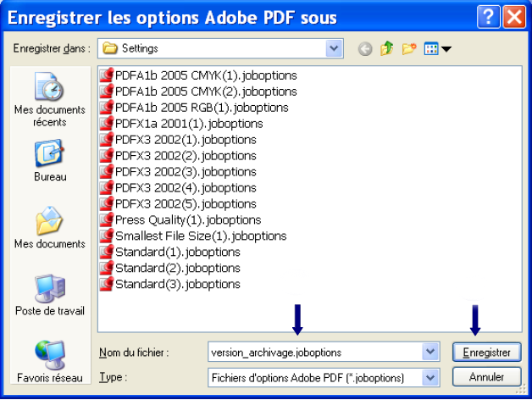Image resolution: width=532 pixels, height=400 pixels.
Task: Click the back navigation arrow icon
Action: click(x=365, y=49)
